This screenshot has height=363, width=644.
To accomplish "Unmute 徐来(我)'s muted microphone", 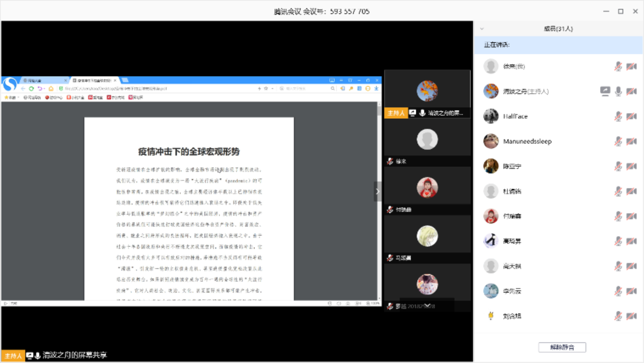I will pos(618,66).
